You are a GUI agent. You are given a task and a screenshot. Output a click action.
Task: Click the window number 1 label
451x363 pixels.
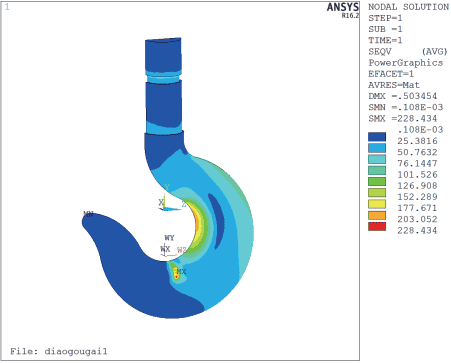[7, 7]
